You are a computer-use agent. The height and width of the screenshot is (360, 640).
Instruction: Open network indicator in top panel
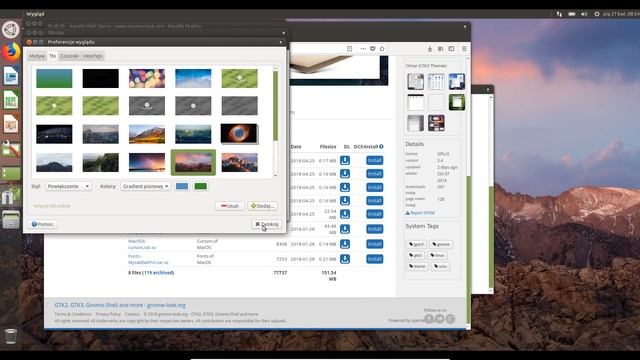[559, 14]
